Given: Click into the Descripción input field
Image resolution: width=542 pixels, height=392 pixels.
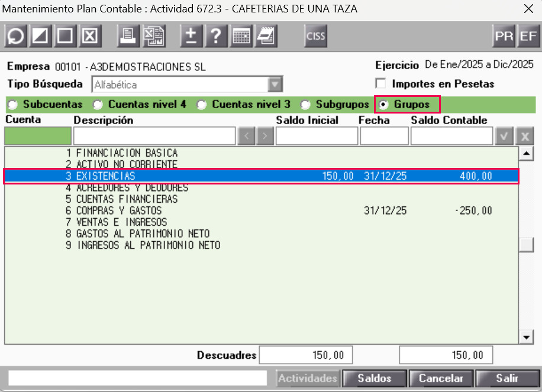Looking at the screenshot, I should (x=154, y=136).
